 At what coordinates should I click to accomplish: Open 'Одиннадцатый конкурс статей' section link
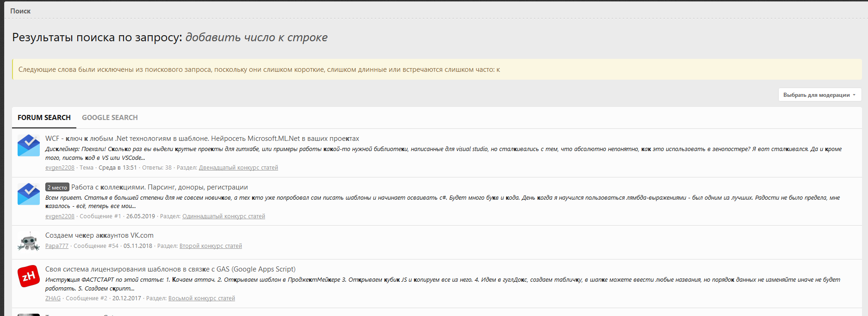coord(223,216)
